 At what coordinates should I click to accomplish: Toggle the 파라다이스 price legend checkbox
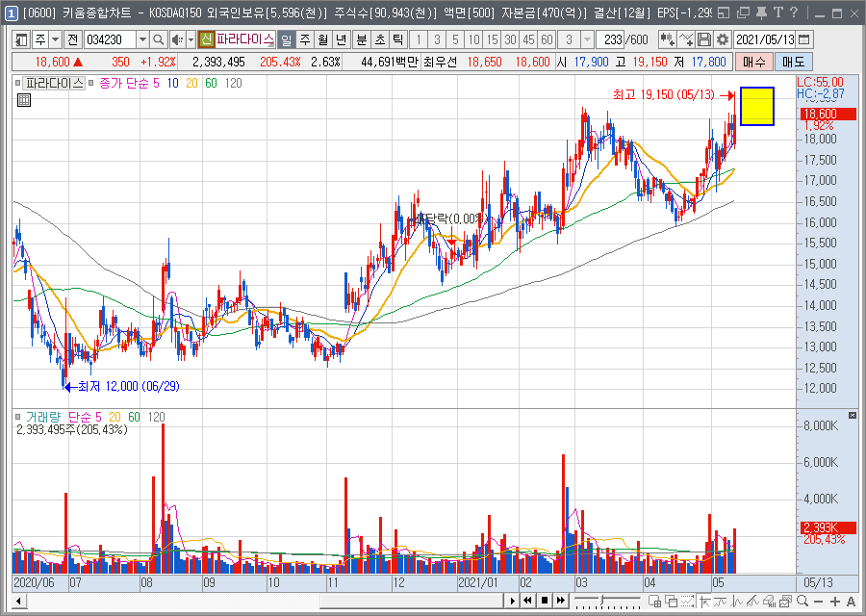tap(17, 84)
